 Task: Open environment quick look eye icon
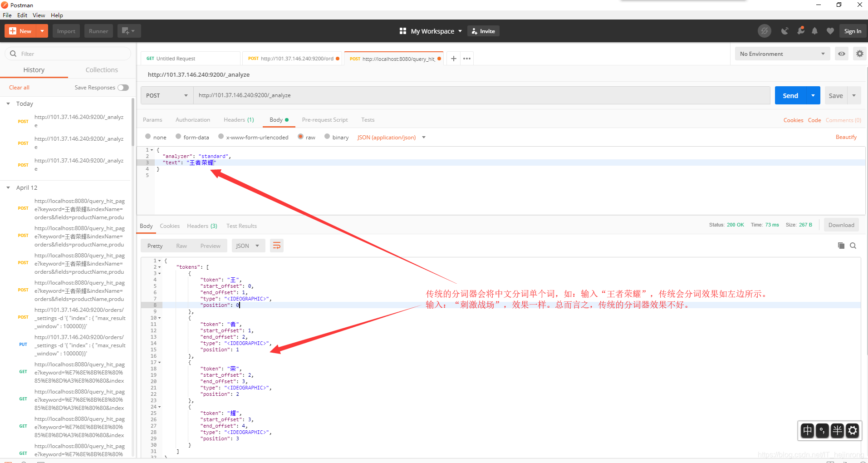point(842,54)
